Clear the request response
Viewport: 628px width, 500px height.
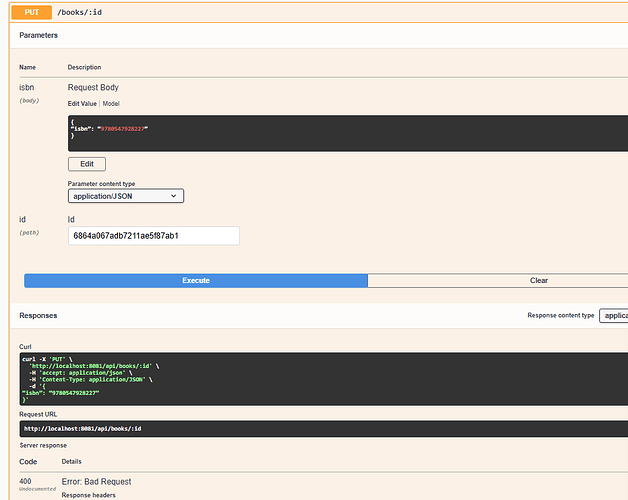coord(498,280)
